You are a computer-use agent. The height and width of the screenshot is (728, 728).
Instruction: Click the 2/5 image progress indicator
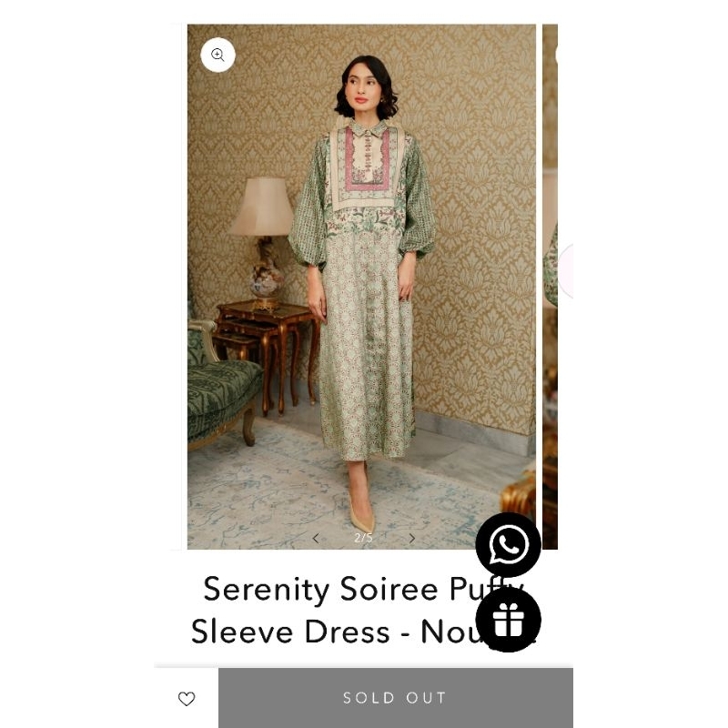tap(363, 538)
